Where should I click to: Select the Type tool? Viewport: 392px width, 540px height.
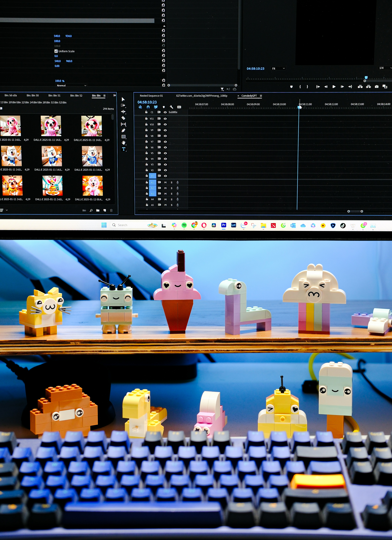(124, 149)
